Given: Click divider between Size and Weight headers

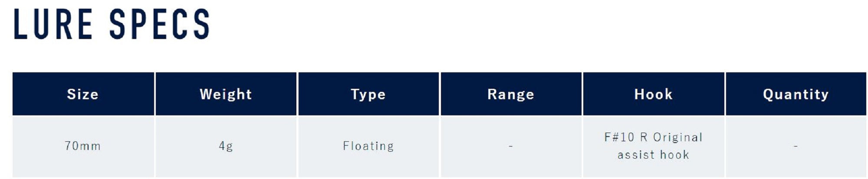Looking at the screenshot, I should tap(155, 94).
